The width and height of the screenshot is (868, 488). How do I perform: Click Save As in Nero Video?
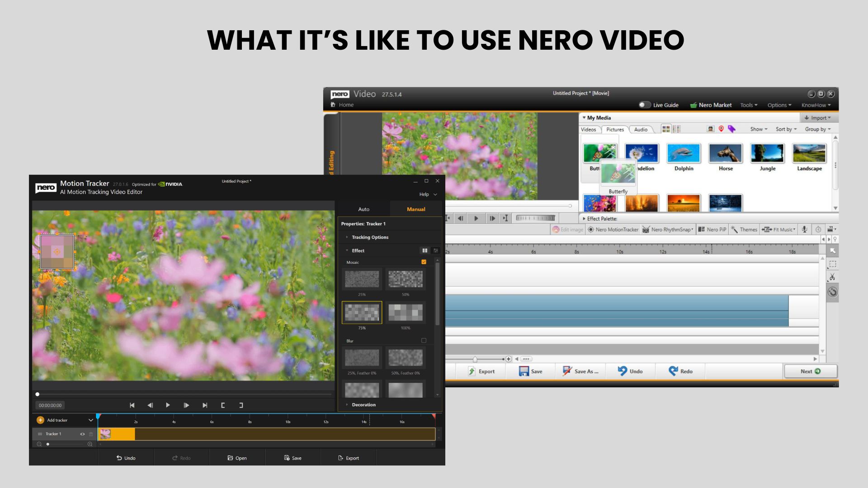(x=580, y=371)
